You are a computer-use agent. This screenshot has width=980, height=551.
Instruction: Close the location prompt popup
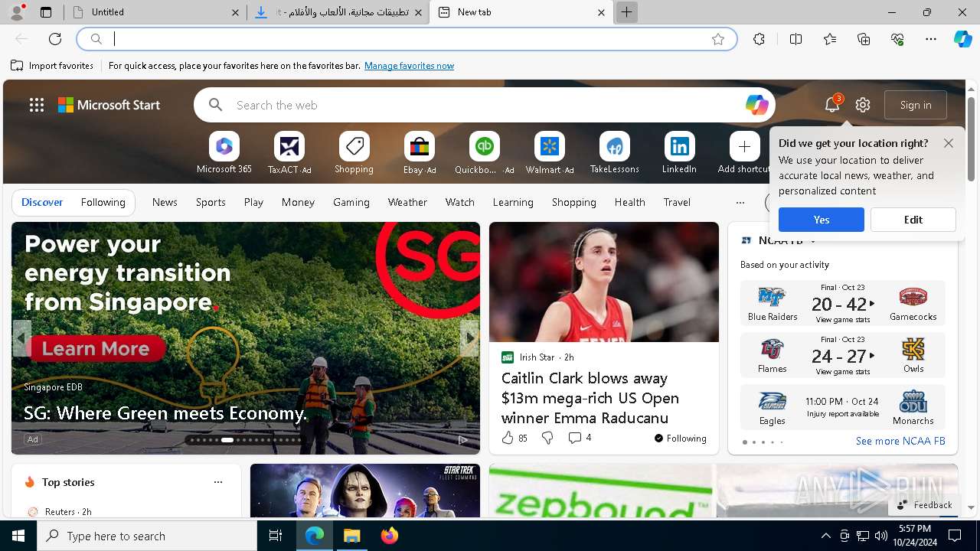coord(949,143)
